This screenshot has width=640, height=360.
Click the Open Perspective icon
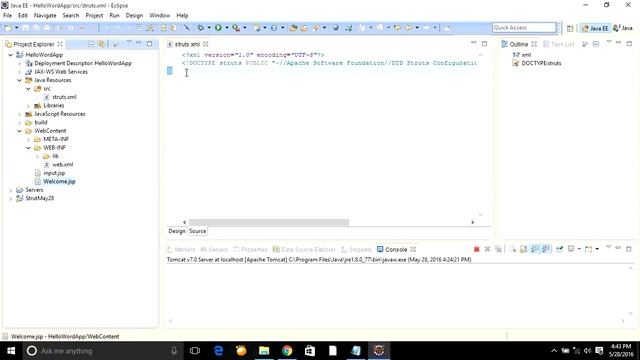(570, 28)
